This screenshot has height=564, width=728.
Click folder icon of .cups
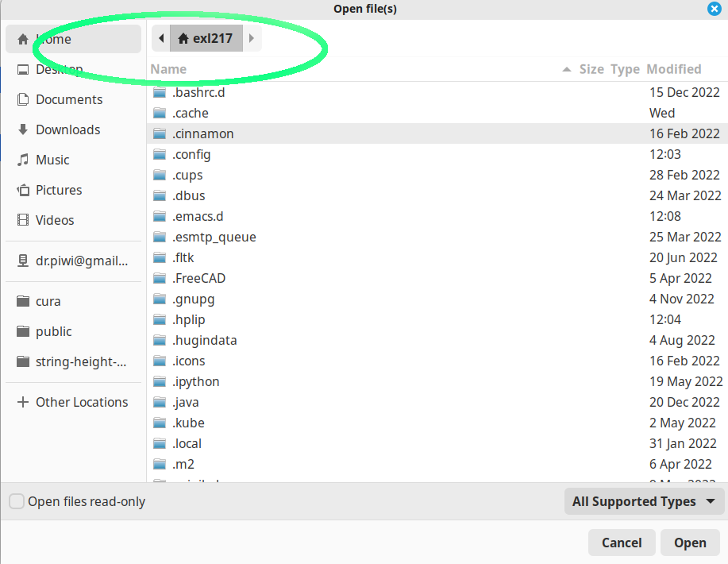click(160, 175)
